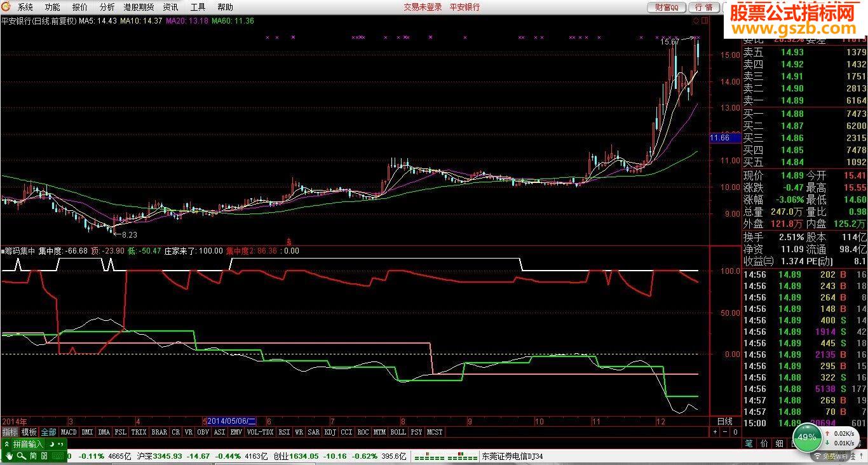Collapse the input method bar chevron
This screenshot has width=868, height=465.
pos(6,445)
